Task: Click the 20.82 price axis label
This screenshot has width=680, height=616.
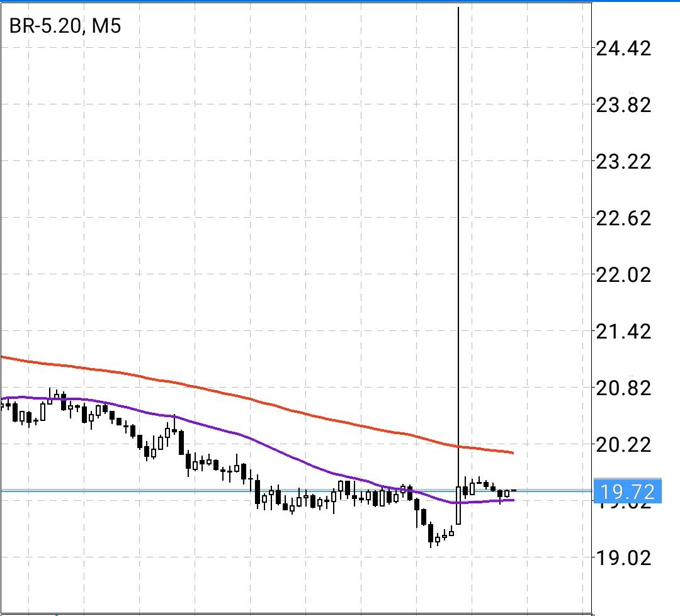Action: pos(623,388)
